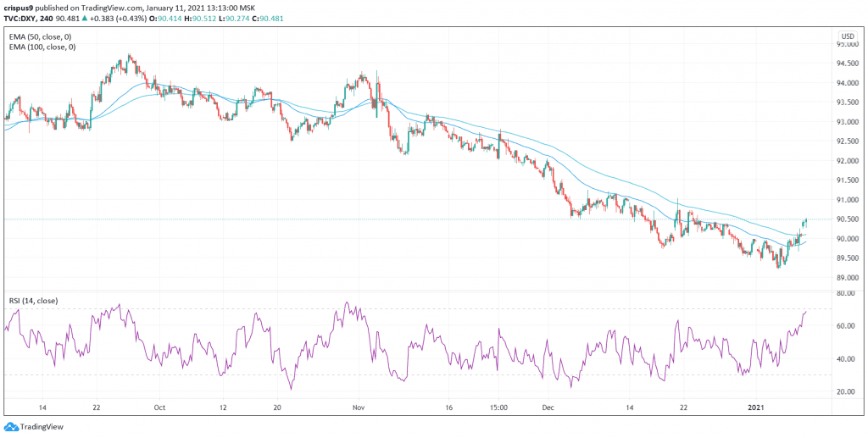This screenshot has height=438, width=868.
Task: Click the Dec label on time axis
Action: (547, 408)
